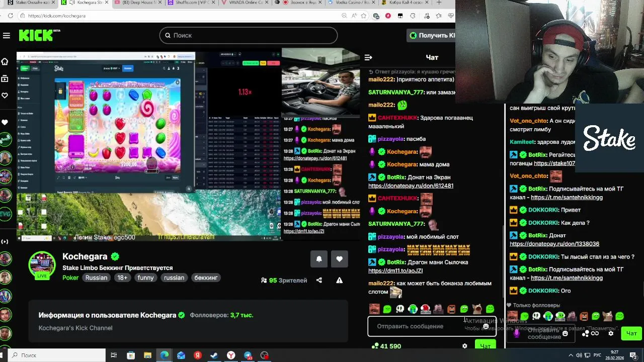Reload the page with the refresh icon
Image resolution: width=644 pixels, height=362 pixels.
[x=11, y=16]
